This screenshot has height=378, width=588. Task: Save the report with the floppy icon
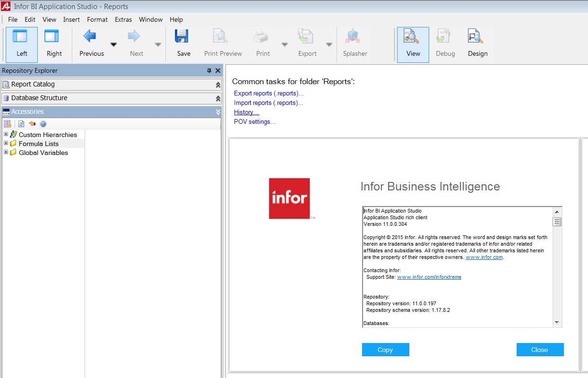[x=182, y=36]
